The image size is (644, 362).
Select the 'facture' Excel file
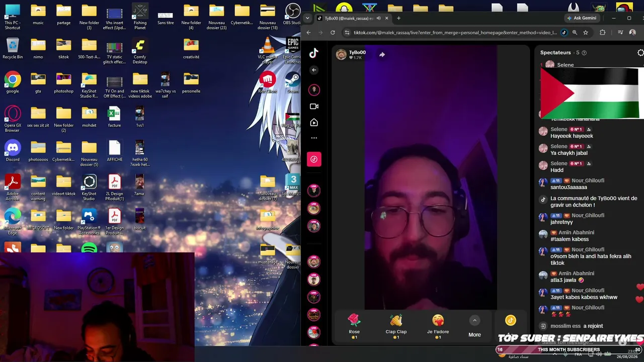114,117
